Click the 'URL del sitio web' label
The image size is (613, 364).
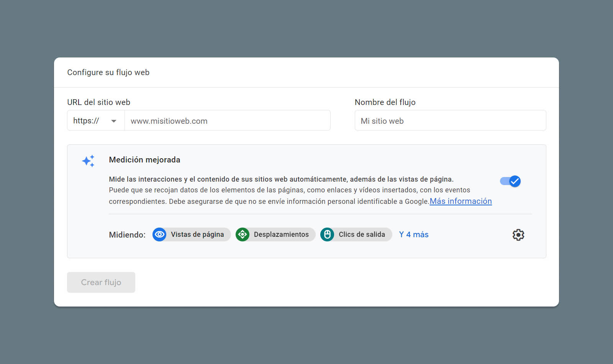click(99, 102)
